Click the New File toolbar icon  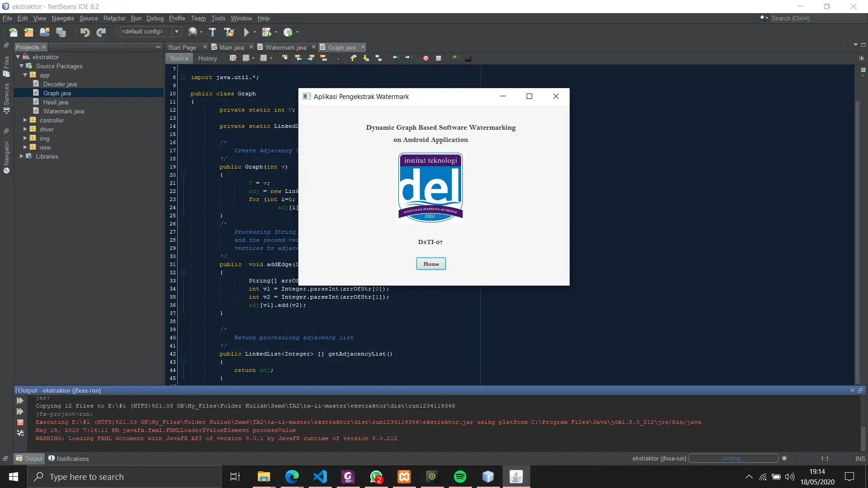point(13,32)
